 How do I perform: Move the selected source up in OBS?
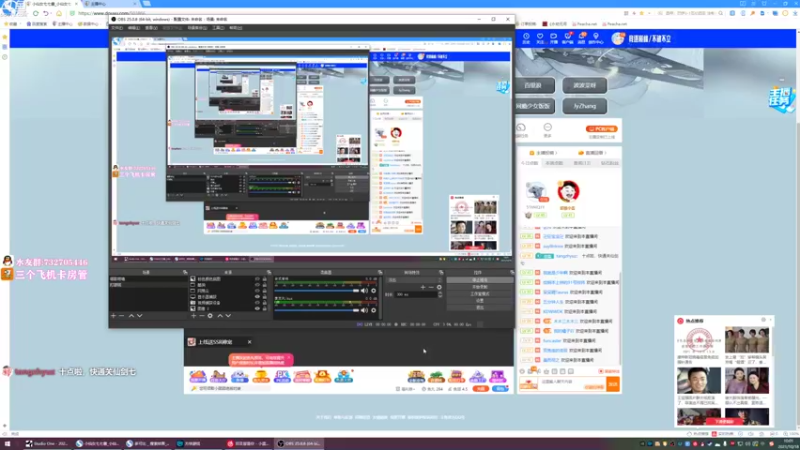pyautogui.click(x=220, y=316)
